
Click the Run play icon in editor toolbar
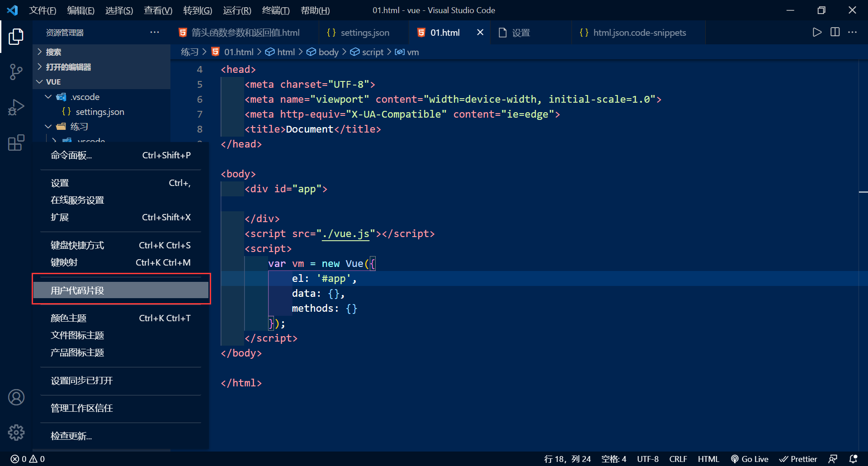pyautogui.click(x=816, y=32)
